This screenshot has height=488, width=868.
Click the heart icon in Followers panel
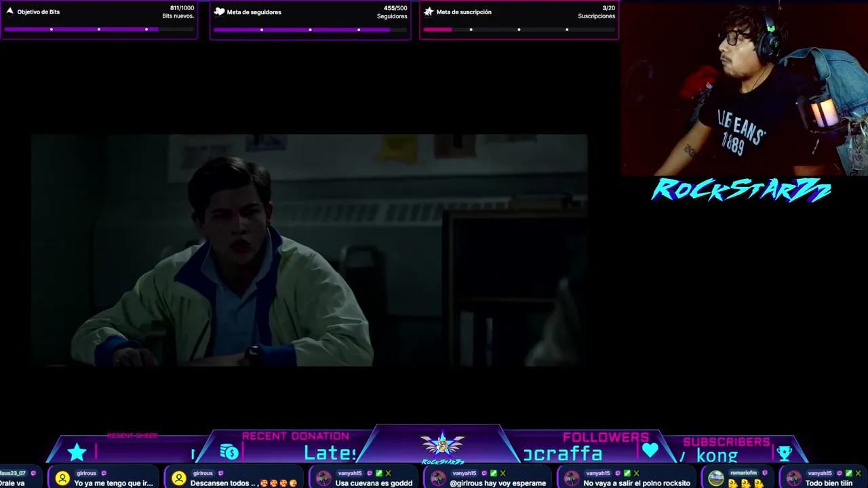coord(650,450)
